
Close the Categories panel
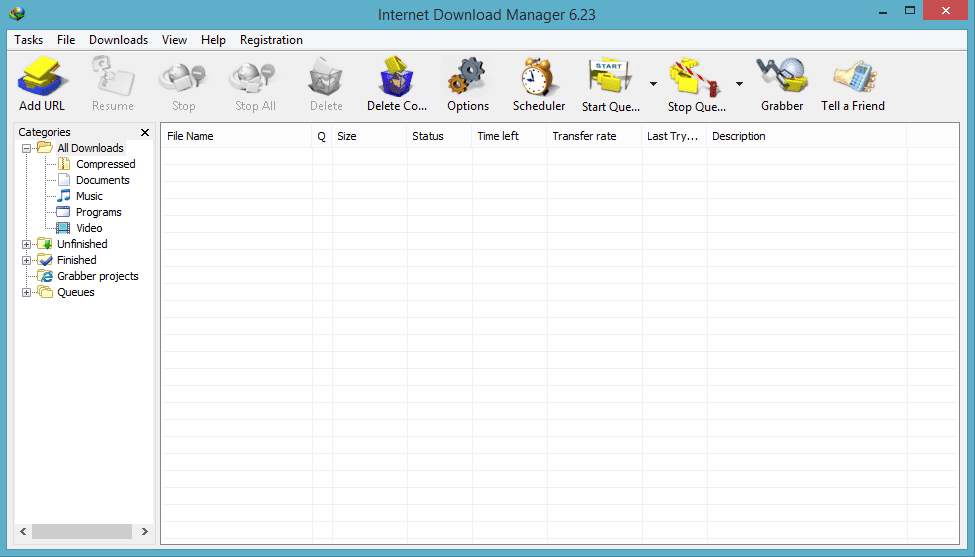(145, 132)
